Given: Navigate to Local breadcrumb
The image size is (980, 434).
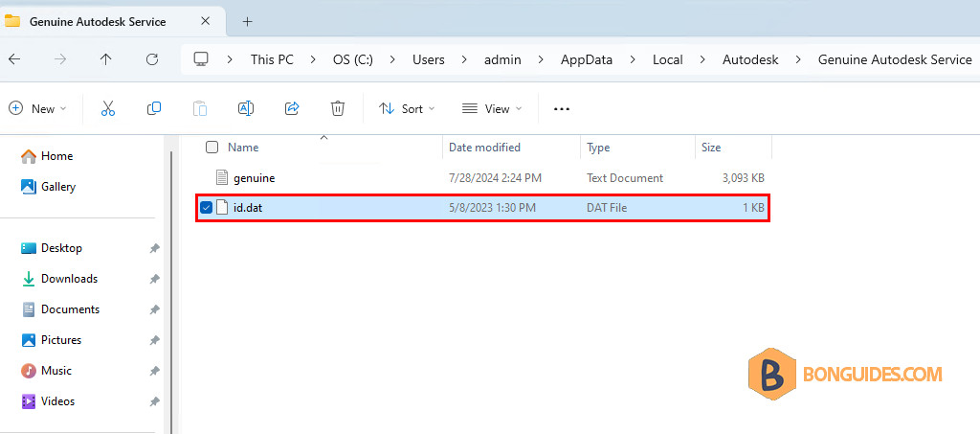Looking at the screenshot, I should click(x=667, y=59).
